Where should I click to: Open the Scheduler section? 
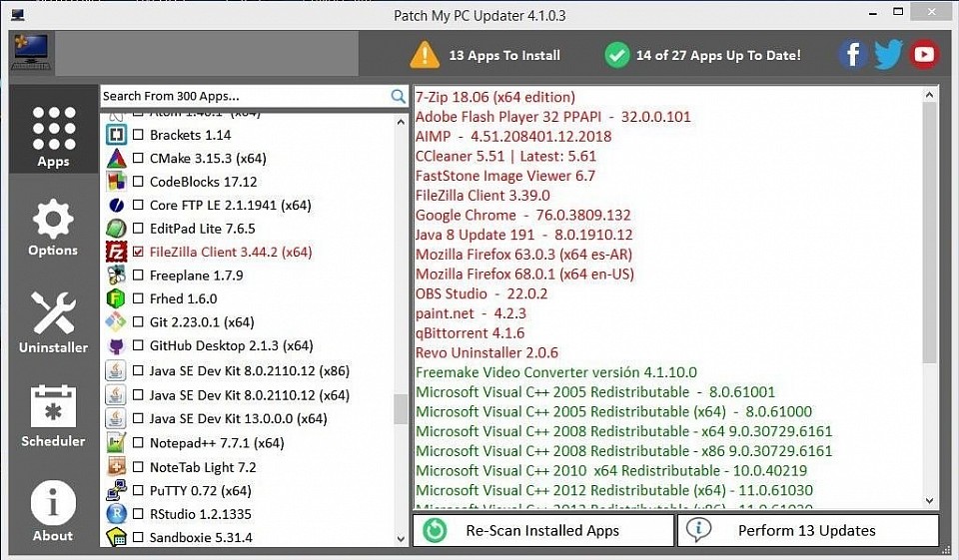(x=53, y=416)
